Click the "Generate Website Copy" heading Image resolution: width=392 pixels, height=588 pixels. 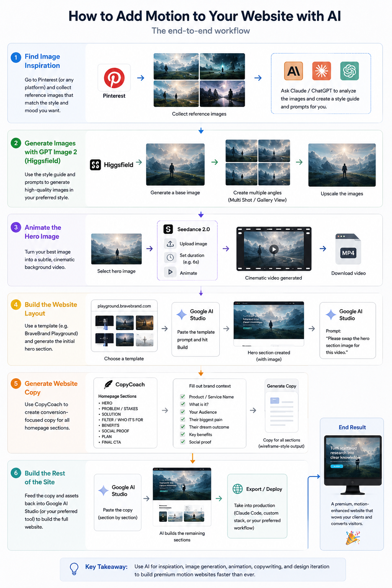coord(51,388)
